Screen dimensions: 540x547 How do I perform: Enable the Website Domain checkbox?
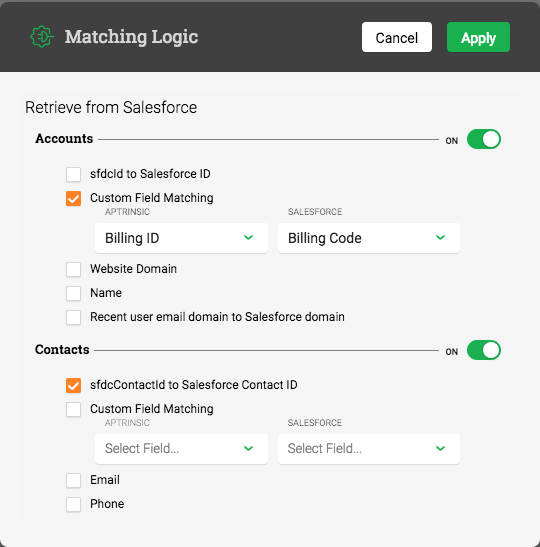(74, 270)
